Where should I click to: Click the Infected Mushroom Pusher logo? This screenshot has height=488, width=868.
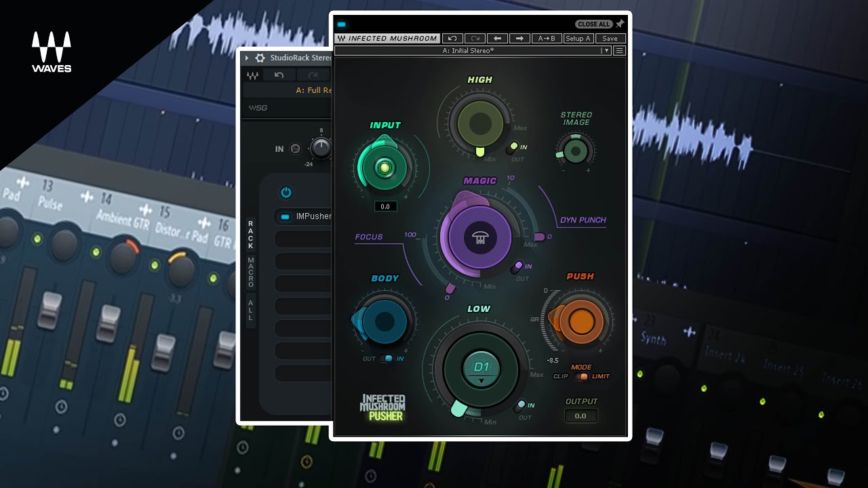[x=382, y=408]
